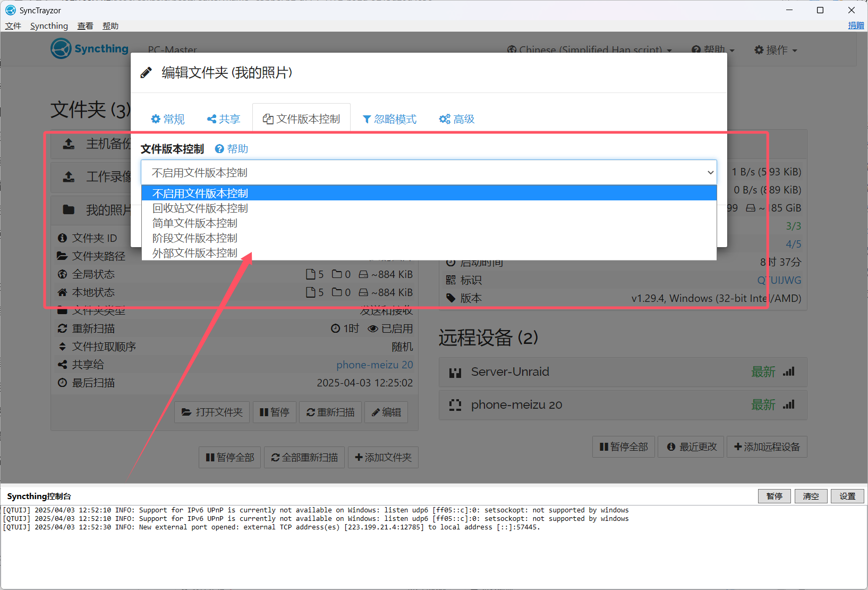Click the 添加远程设备 button
868x590 pixels.
[x=767, y=447]
